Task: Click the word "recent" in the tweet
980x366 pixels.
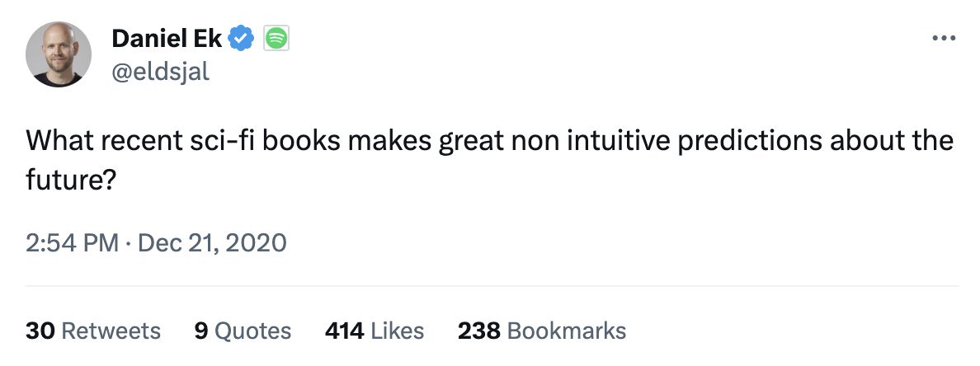Action: [x=138, y=141]
